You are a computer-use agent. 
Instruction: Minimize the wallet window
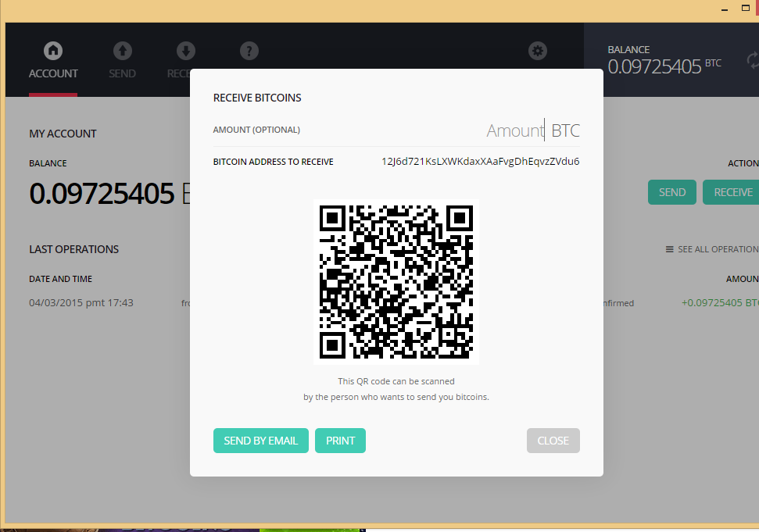(x=724, y=9)
